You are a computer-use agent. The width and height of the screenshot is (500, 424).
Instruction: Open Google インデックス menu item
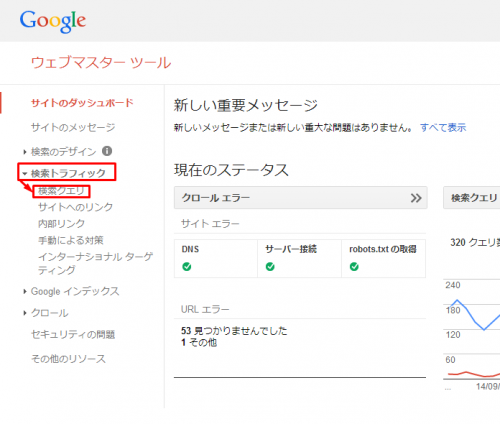(x=75, y=291)
